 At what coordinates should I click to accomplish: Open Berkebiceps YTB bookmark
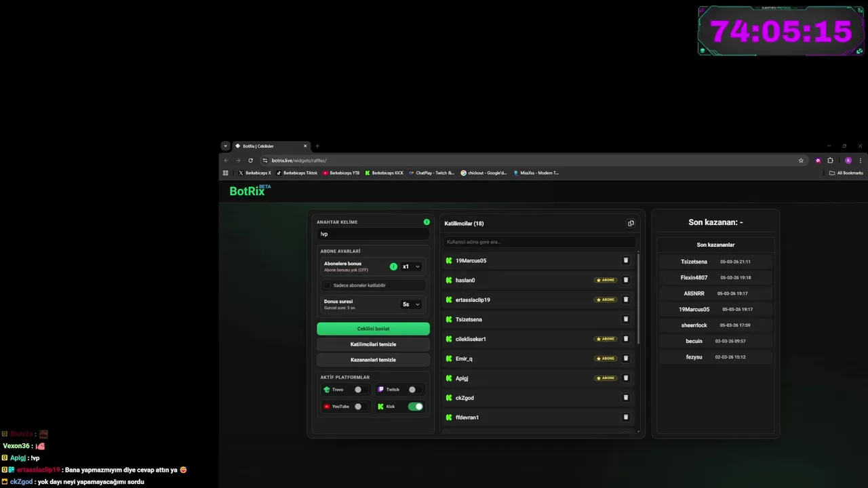pos(341,173)
